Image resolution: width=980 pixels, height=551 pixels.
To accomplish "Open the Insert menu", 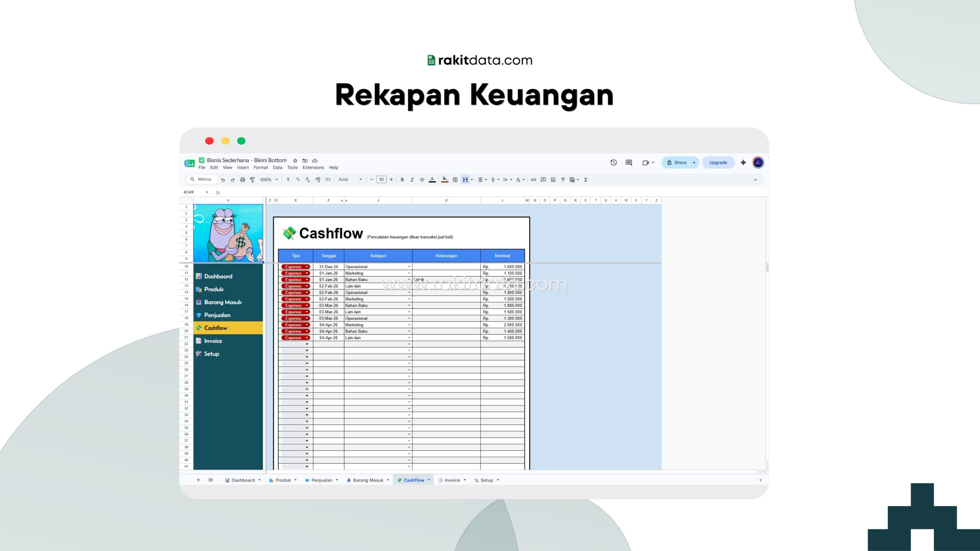I will 243,168.
